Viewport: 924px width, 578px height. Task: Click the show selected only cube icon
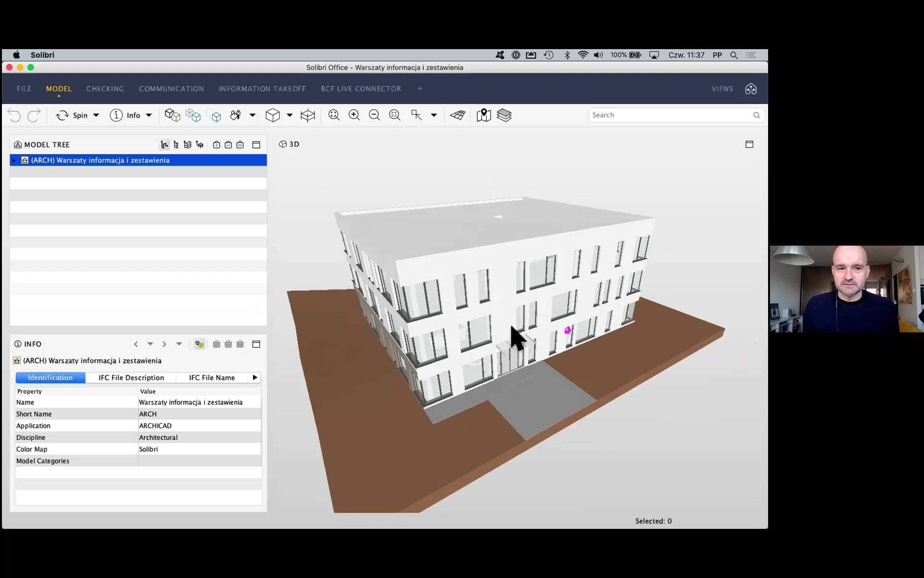214,115
